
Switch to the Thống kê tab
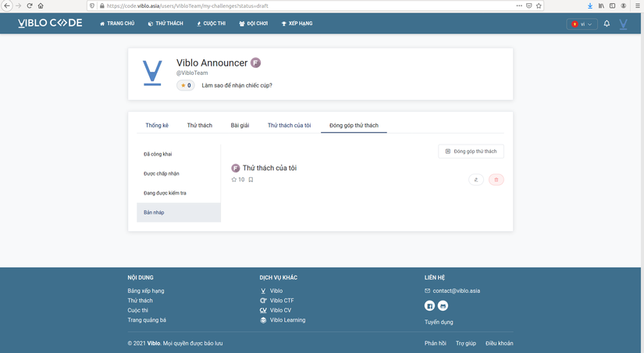tap(157, 125)
